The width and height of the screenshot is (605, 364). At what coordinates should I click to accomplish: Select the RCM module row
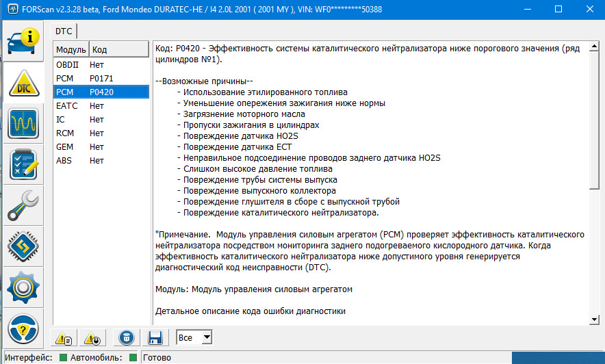click(101, 133)
